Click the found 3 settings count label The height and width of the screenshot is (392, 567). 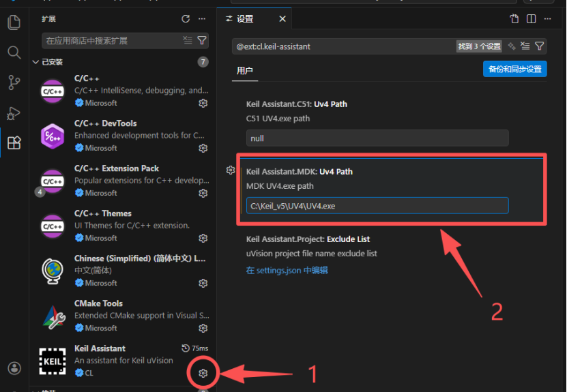pos(479,46)
